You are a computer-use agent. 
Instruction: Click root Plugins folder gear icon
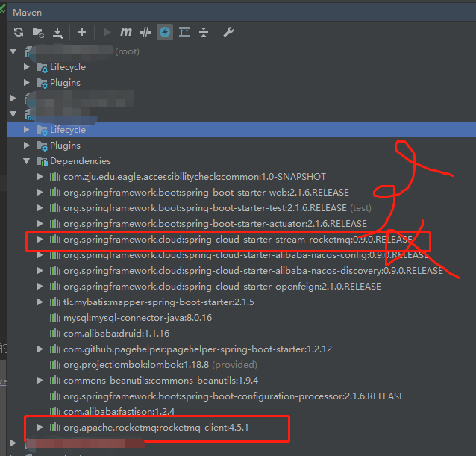click(x=42, y=83)
